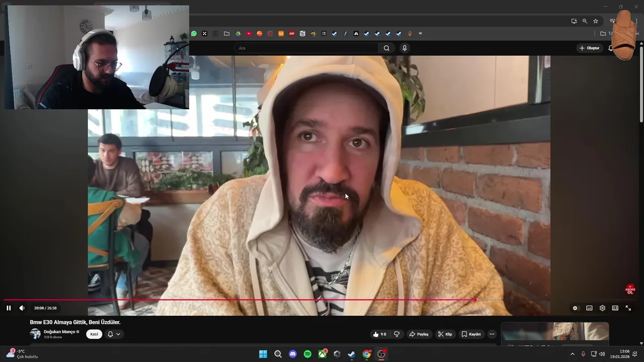Click the system tray microphone icon
Image resolution: width=644 pixels, height=362 pixels.
pyautogui.click(x=583, y=354)
